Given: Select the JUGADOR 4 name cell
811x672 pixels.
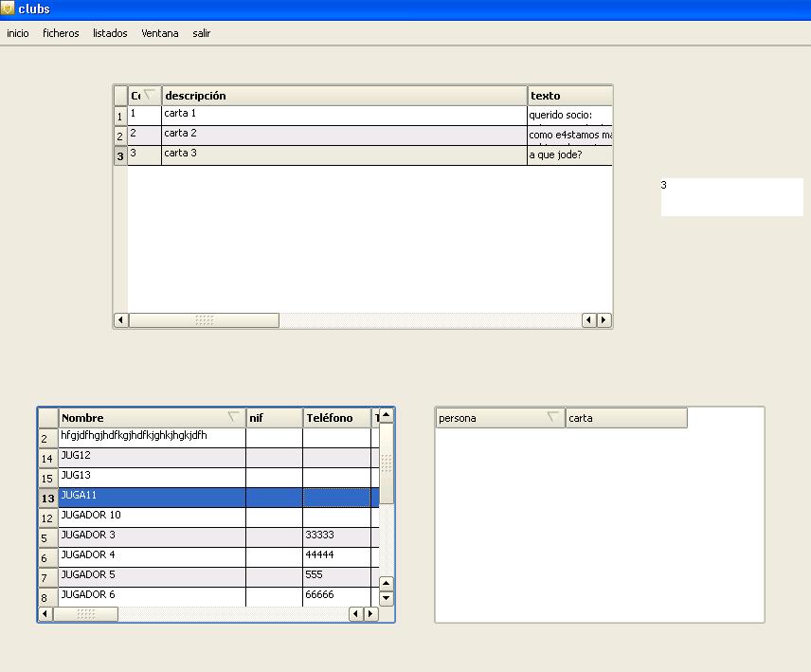Looking at the screenshot, I should coord(152,557).
